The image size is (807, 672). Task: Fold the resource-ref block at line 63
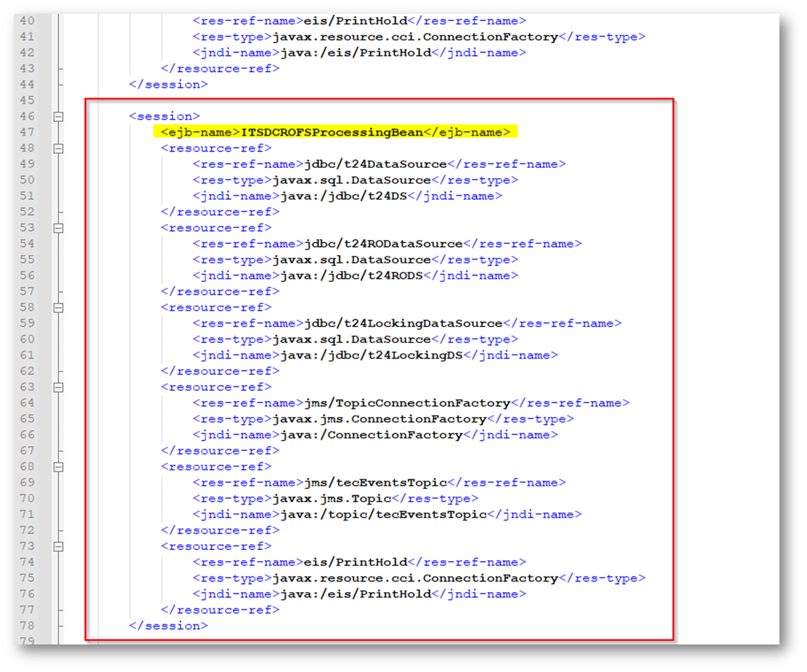tap(58, 387)
